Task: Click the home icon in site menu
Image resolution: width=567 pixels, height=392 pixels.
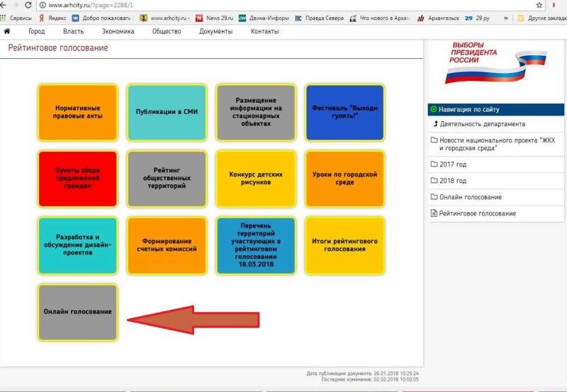Action: (x=7, y=32)
